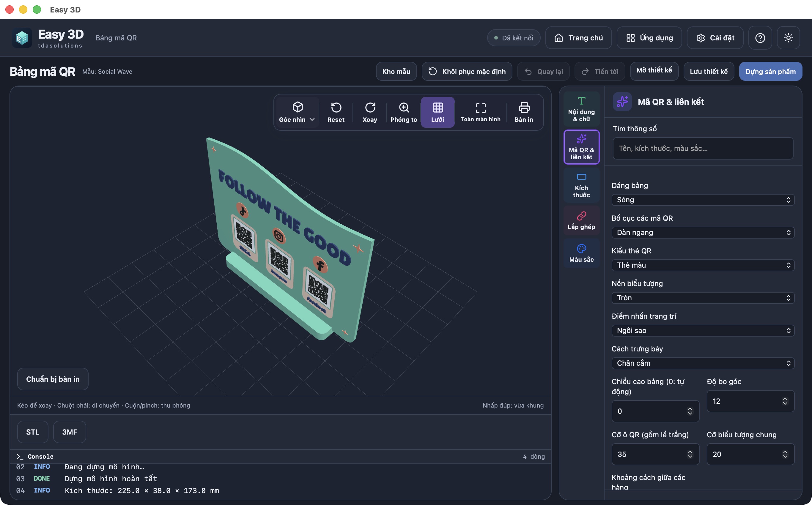
Task: Adjust the Độ bo góc stepper
Action: (785, 401)
